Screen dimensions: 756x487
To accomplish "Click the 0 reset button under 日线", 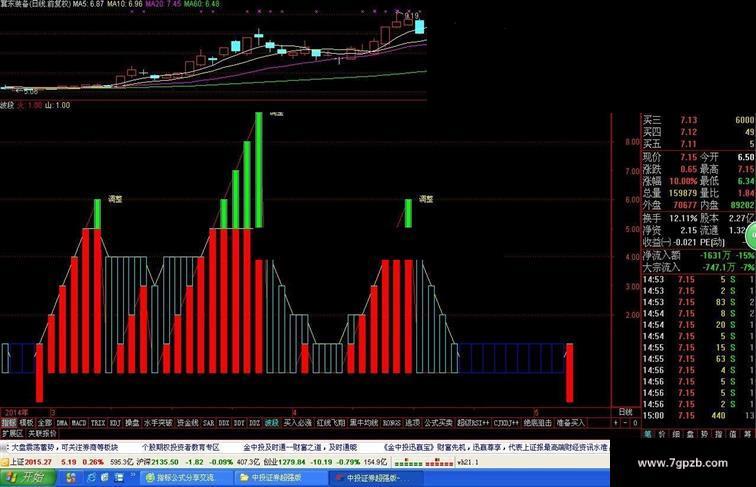I will tap(635, 423).
